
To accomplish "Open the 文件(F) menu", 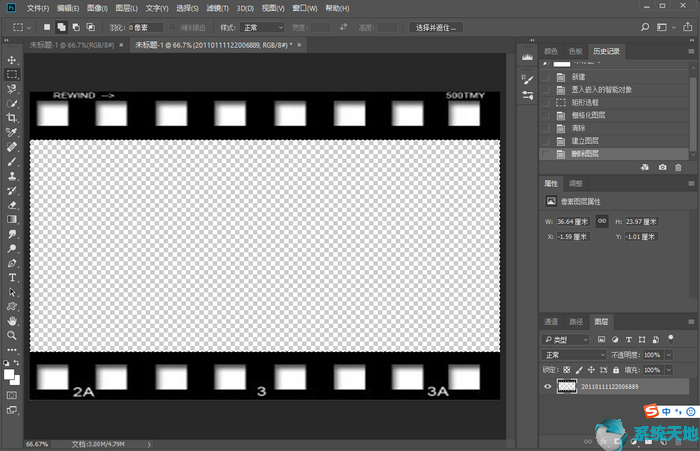I will (x=38, y=8).
